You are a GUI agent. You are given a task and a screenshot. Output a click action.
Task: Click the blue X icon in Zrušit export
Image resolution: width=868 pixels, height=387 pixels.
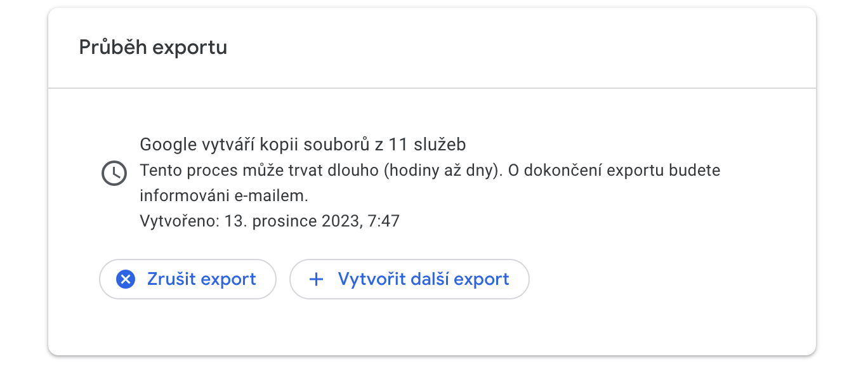[x=126, y=279]
